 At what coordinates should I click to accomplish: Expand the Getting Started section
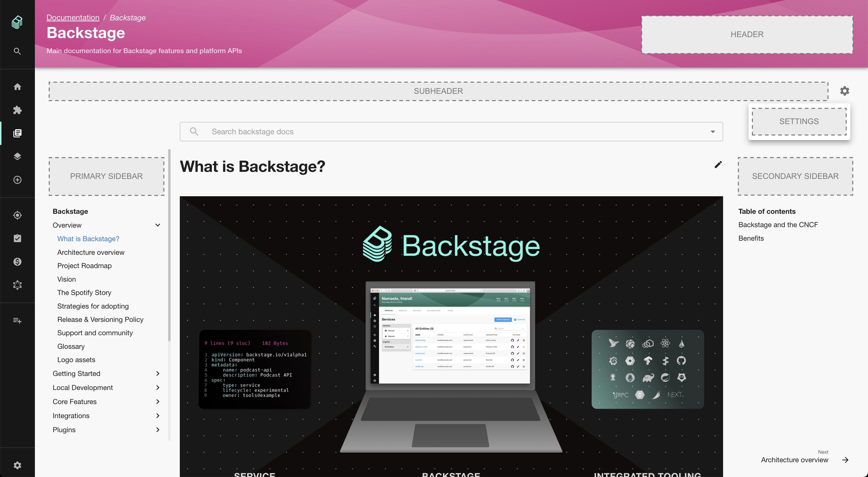tap(157, 374)
